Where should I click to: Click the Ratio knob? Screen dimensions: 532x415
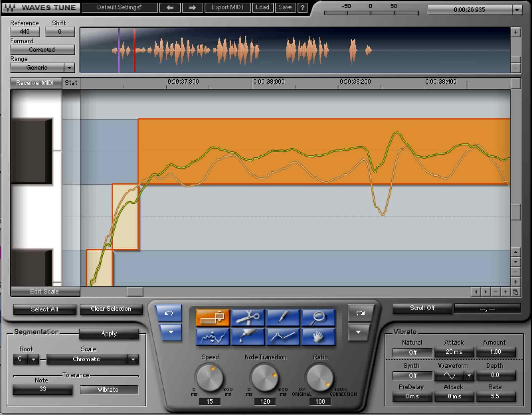coord(319,377)
